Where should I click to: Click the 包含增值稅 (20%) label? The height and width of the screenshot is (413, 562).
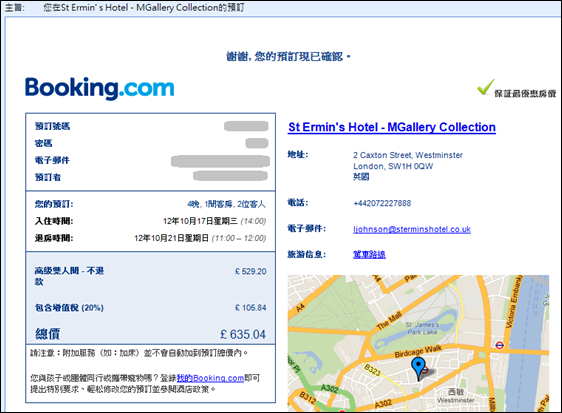point(69,308)
